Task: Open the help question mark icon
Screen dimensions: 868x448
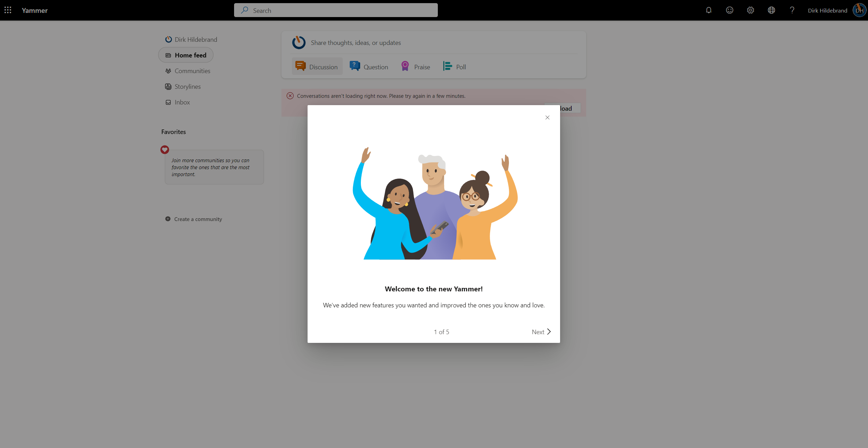Action: pyautogui.click(x=792, y=10)
